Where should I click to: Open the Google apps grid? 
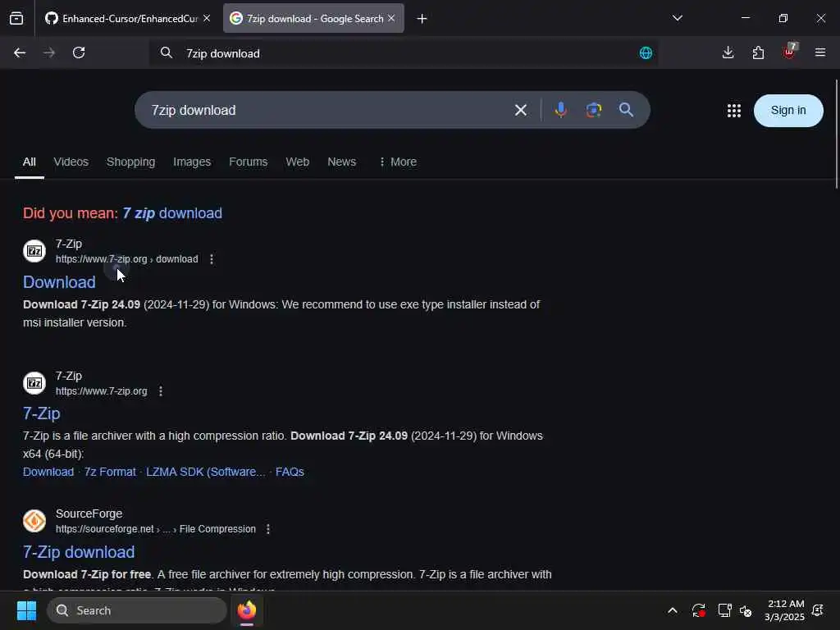tap(734, 111)
